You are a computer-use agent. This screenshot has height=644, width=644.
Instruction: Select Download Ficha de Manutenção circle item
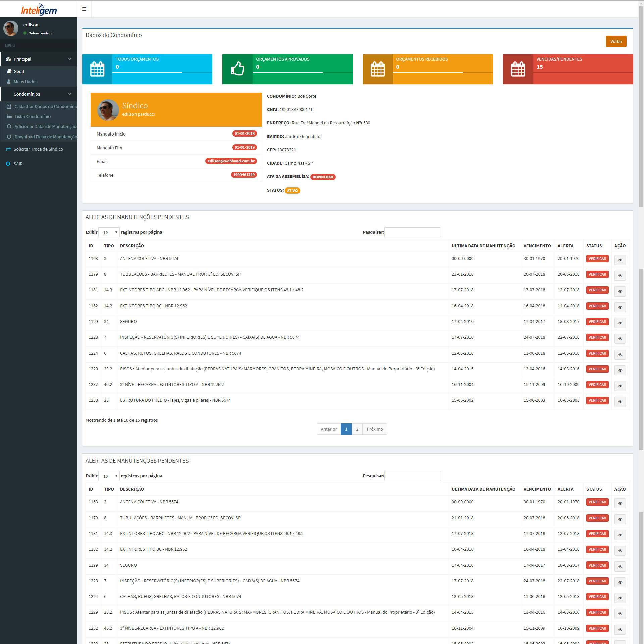coord(9,137)
